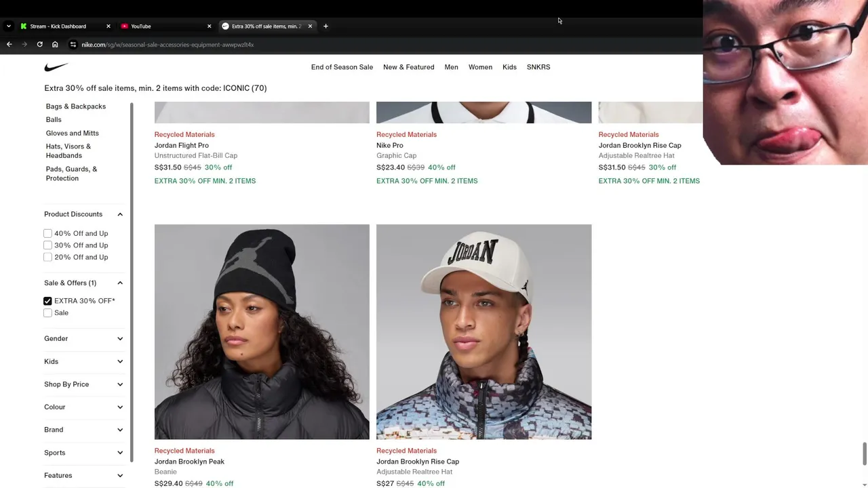
Task: Check the 40% Off and Up filter
Action: 47,233
